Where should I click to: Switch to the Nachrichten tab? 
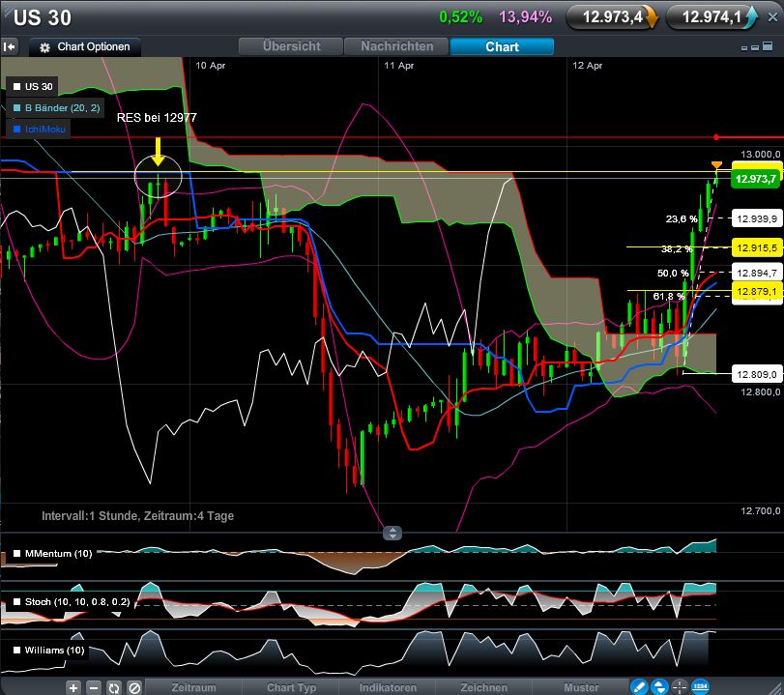[x=397, y=46]
